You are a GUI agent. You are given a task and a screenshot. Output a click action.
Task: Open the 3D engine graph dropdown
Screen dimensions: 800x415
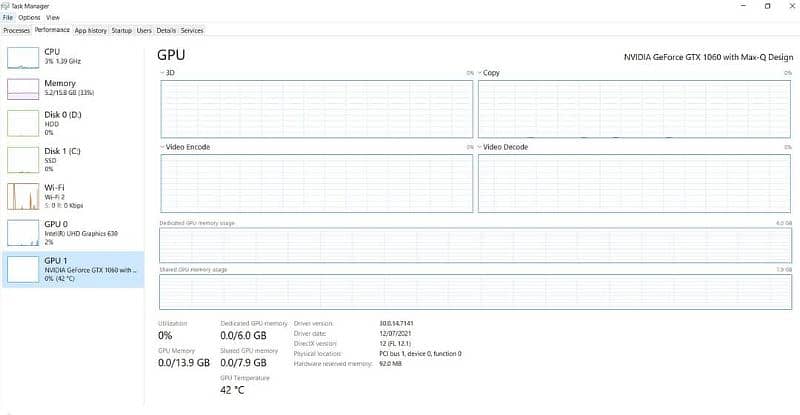point(163,73)
